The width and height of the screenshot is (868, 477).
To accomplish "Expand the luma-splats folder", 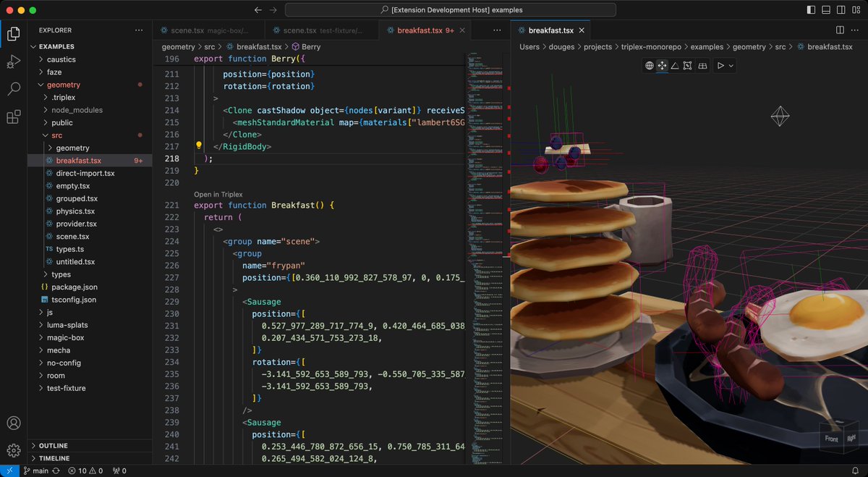I will pyautogui.click(x=90, y=325).
